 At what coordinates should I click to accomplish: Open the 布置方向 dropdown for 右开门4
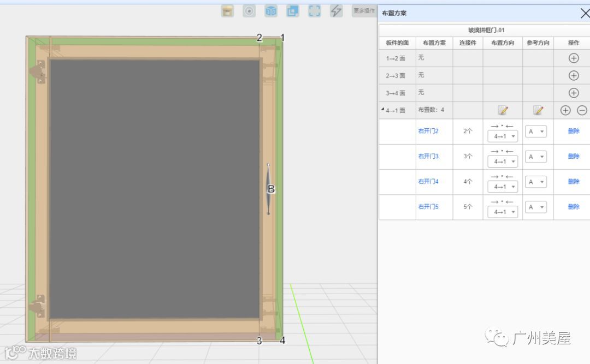[503, 187]
